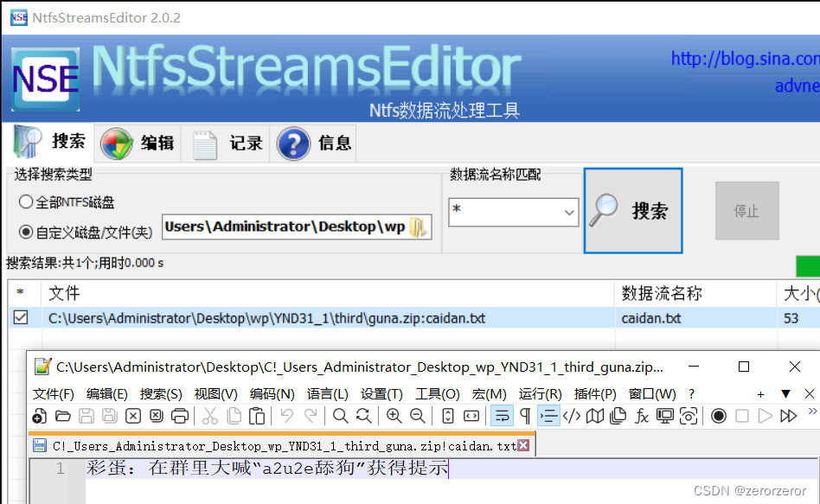Click the synchronize vertical scrolling icon

pos(448,416)
